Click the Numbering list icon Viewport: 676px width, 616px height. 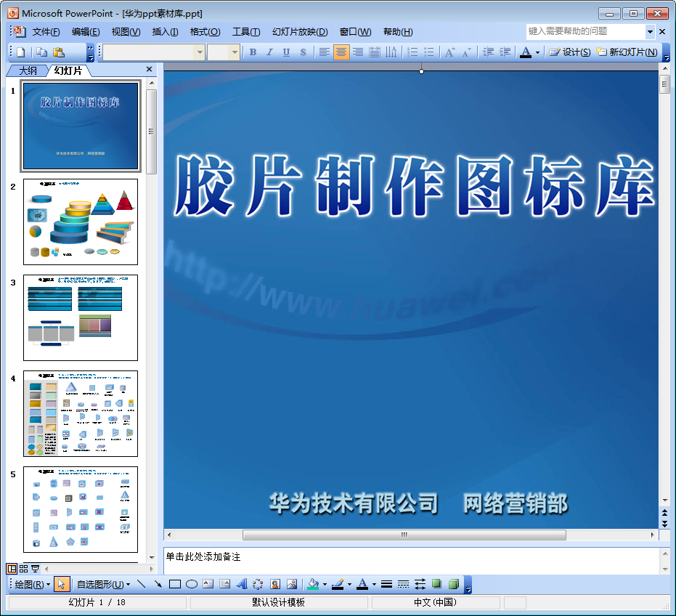(412, 52)
